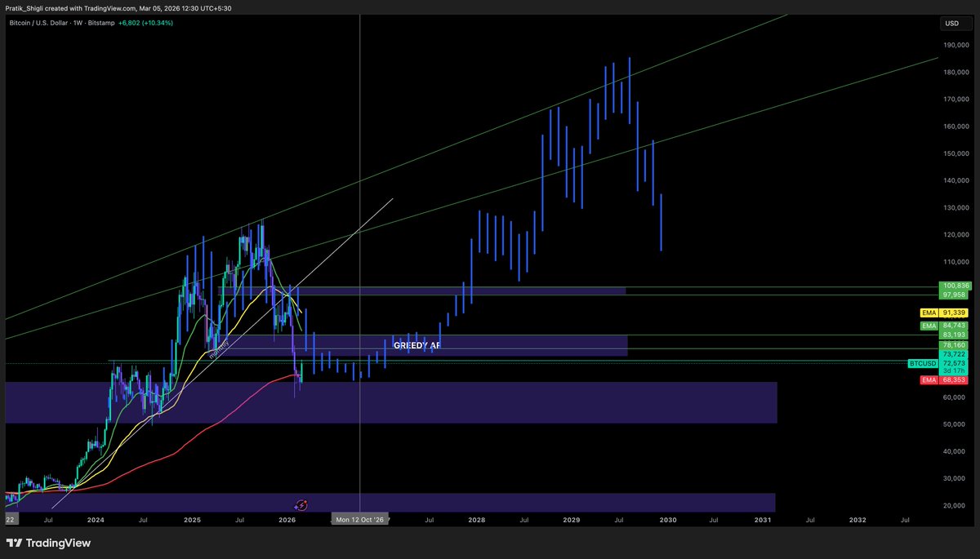
Task: Click the 20,000 price scale label
Action: (955, 506)
